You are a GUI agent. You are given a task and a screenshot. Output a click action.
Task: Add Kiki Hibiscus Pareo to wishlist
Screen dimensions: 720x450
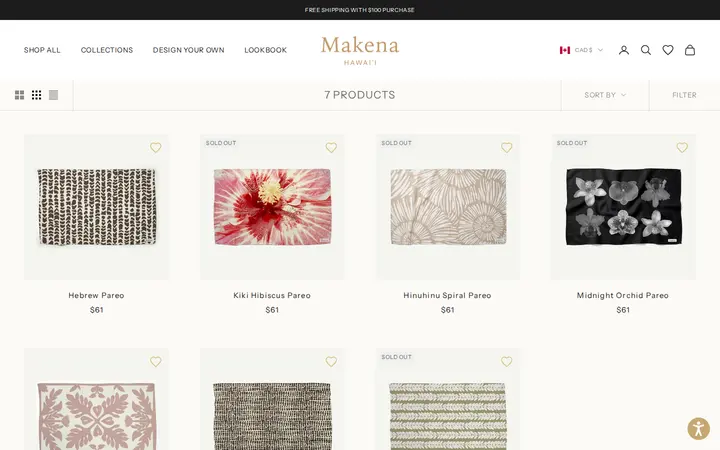331,147
